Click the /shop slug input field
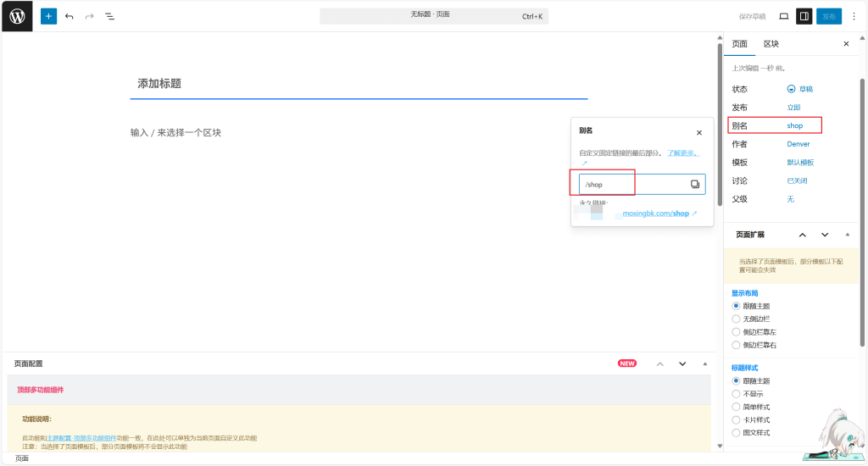Screen dimensions: 868x466 tap(632, 184)
